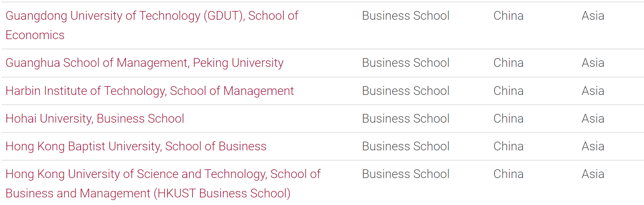The image size is (644, 205).
Task: Click Asia cell in Hohai University row
Action: (593, 118)
